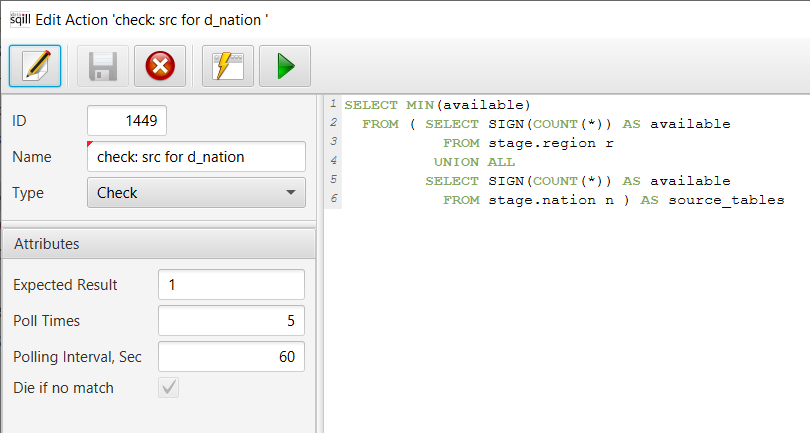
Task: Click the sqill app icon in title bar
Action: [19, 18]
